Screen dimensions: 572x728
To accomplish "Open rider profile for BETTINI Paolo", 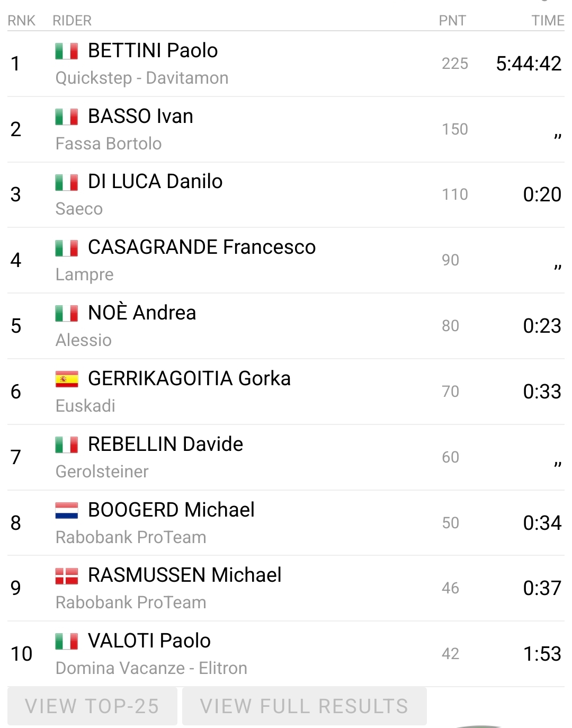I will pos(153,51).
